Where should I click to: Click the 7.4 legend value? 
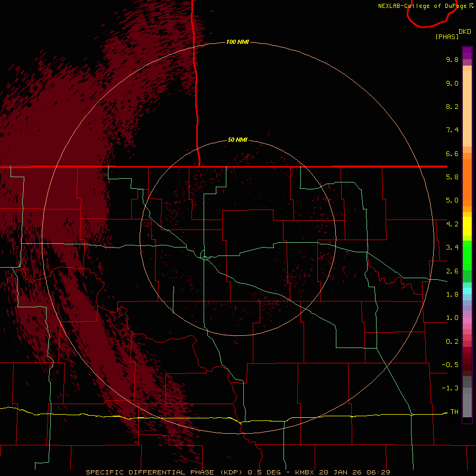[x=452, y=130]
